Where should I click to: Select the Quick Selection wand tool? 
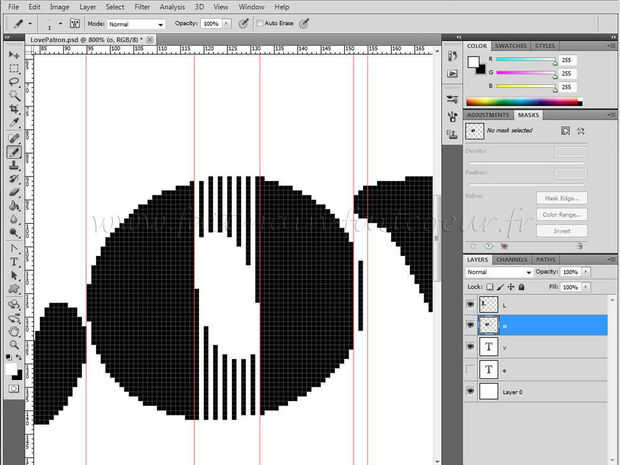pos(14,96)
